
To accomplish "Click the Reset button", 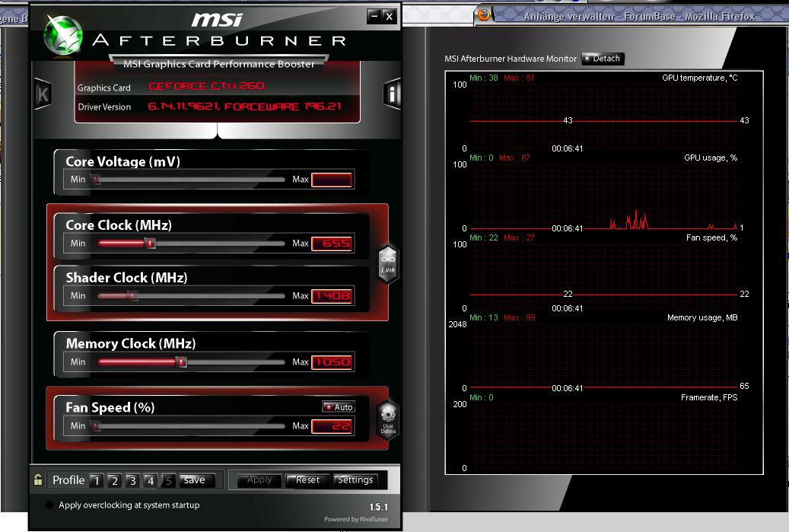I will [307, 480].
